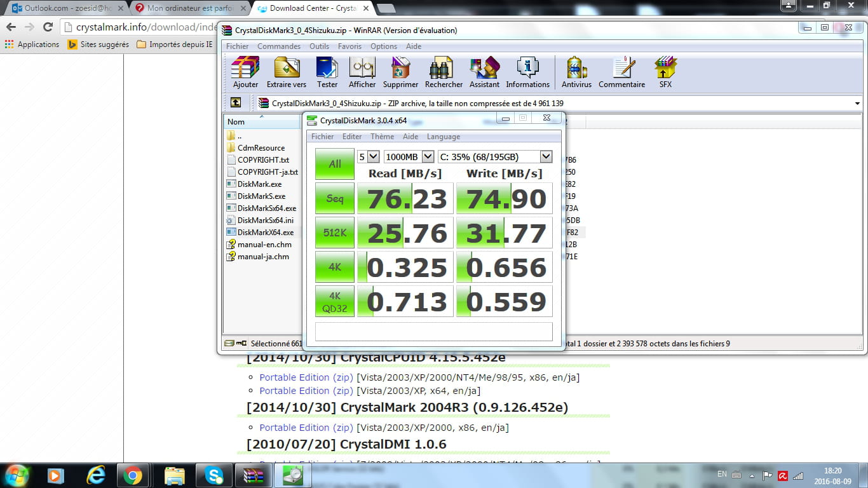Click the Extraire vers toolbar icon
Image resolution: width=868 pixels, height=488 pixels.
pyautogui.click(x=287, y=72)
